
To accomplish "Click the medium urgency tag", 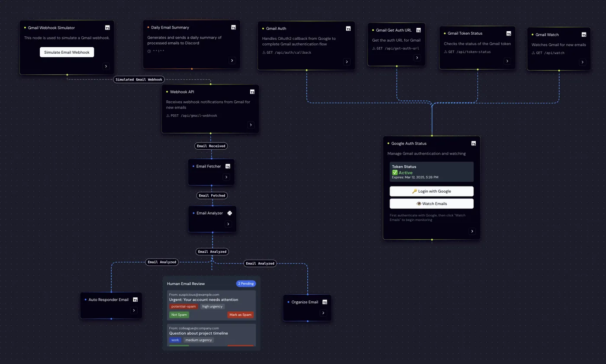I will (x=199, y=340).
